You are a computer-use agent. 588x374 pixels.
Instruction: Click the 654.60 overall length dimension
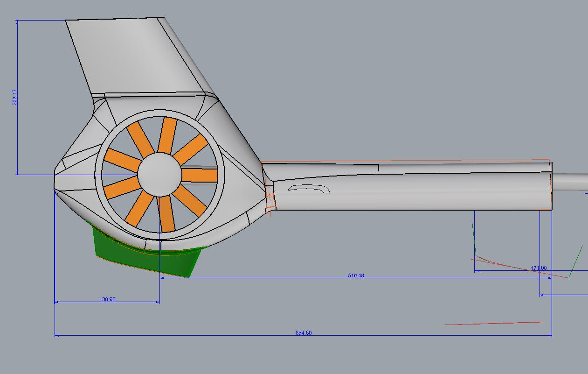point(303,333)
